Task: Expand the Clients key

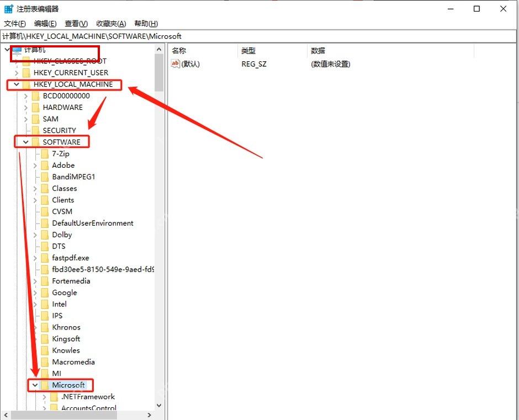Action: pos(35,200)
